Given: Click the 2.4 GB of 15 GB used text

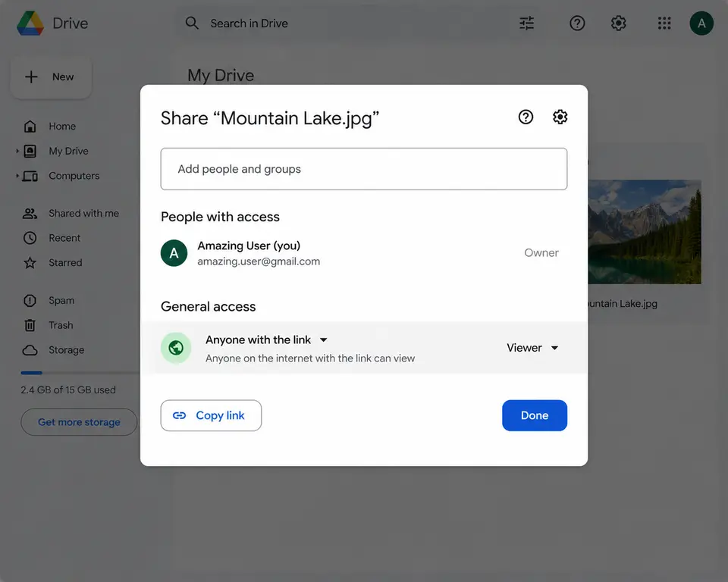Looking at the screenshot, I should click(68, 390).
